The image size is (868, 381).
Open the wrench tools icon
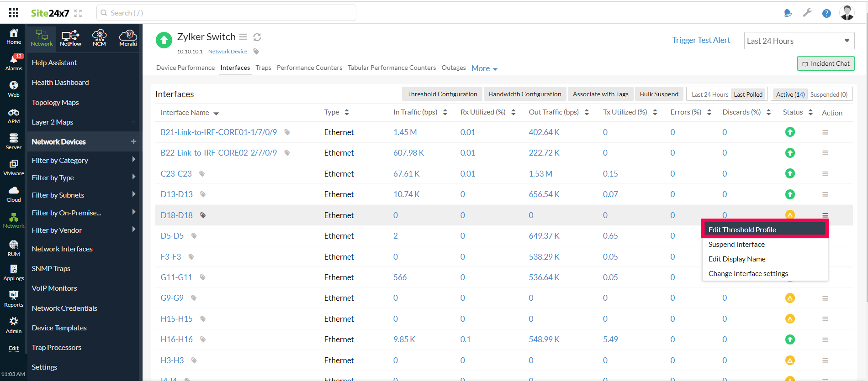click(x=807, y=13)
